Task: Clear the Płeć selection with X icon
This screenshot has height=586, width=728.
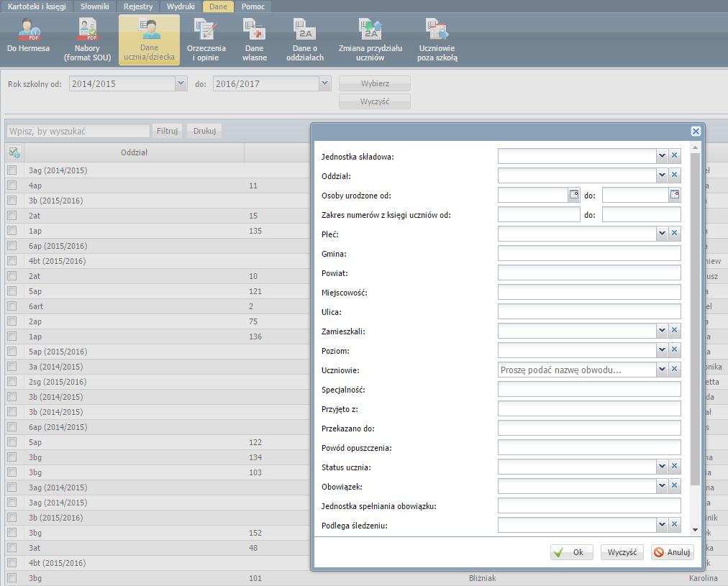Action: click(675, 233)
